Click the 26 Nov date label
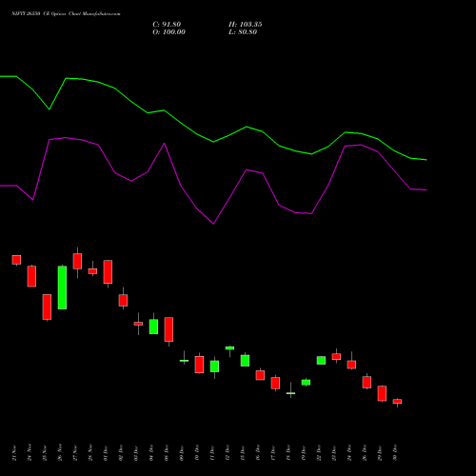This screenshot has width=476, height=476. tap(60, 453)
